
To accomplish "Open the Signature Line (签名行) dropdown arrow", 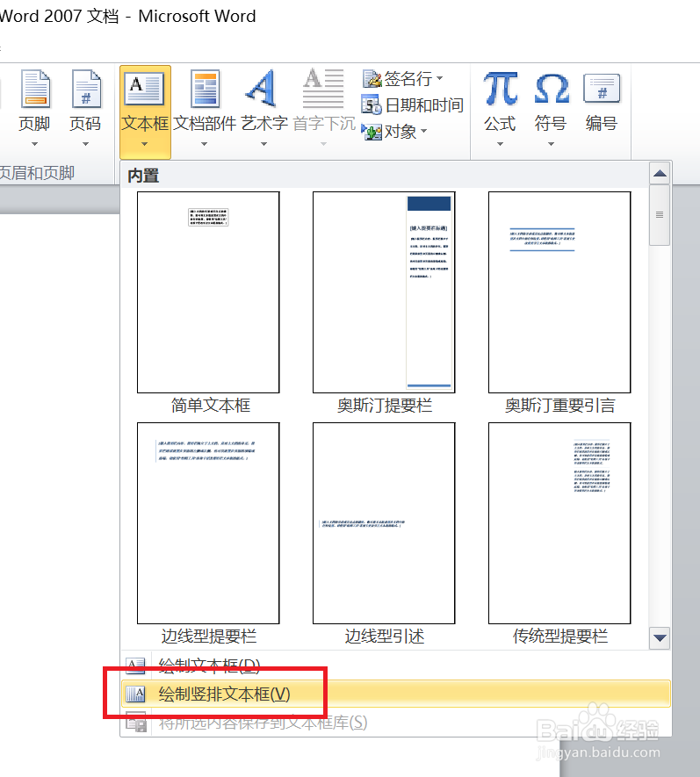I will 439,78.
